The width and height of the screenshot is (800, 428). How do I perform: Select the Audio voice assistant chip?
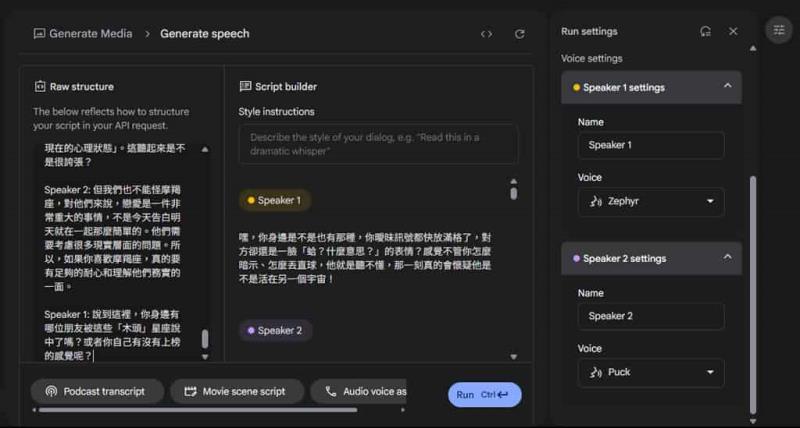(x=358, y=392)
